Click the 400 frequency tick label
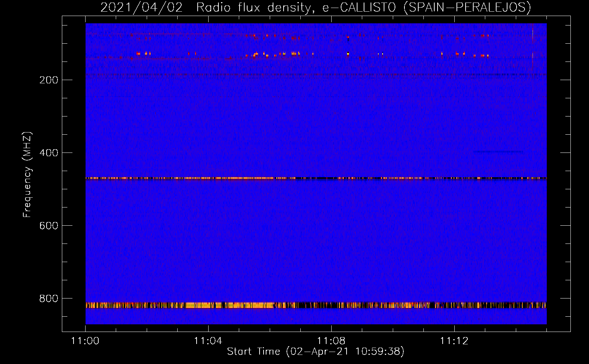 pos(49,153)
